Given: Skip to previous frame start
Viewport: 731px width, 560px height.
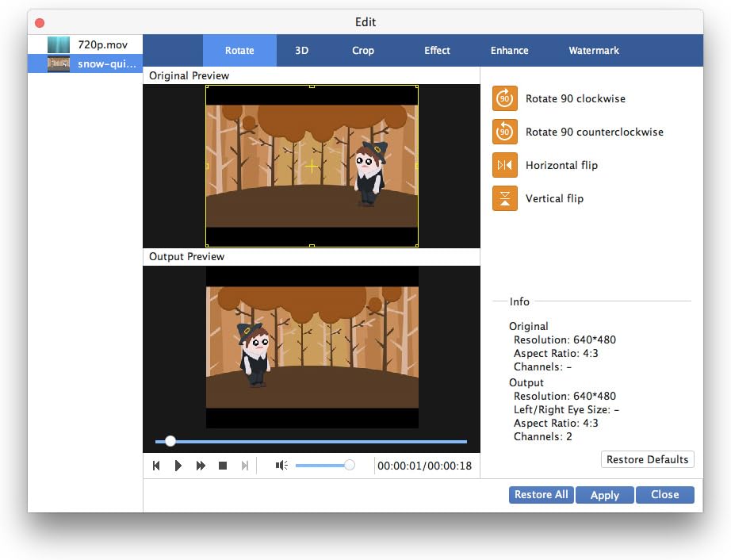Looking at the screenshot, I should pos(156,466).
